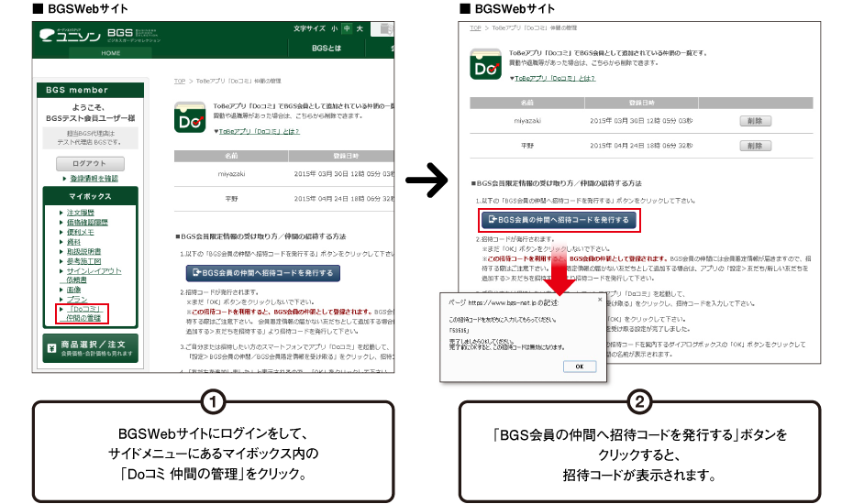
Task: Click the Doコミ app icon in the right page
Action: pos(486,64)
